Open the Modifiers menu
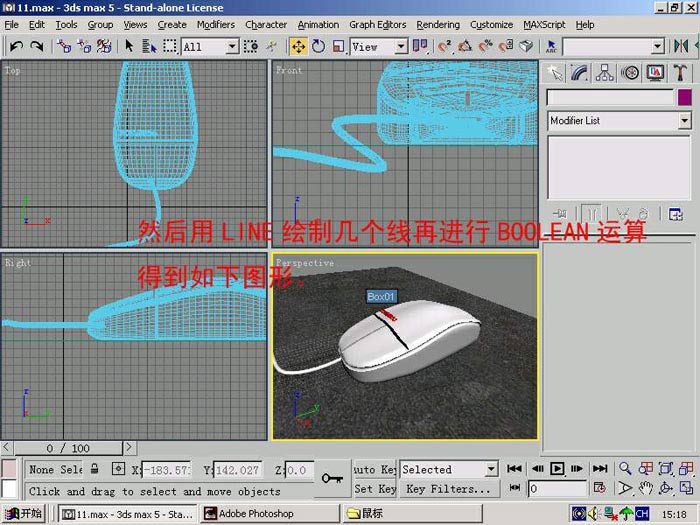This screenshot has width=700, height=525. coord(216,25)
